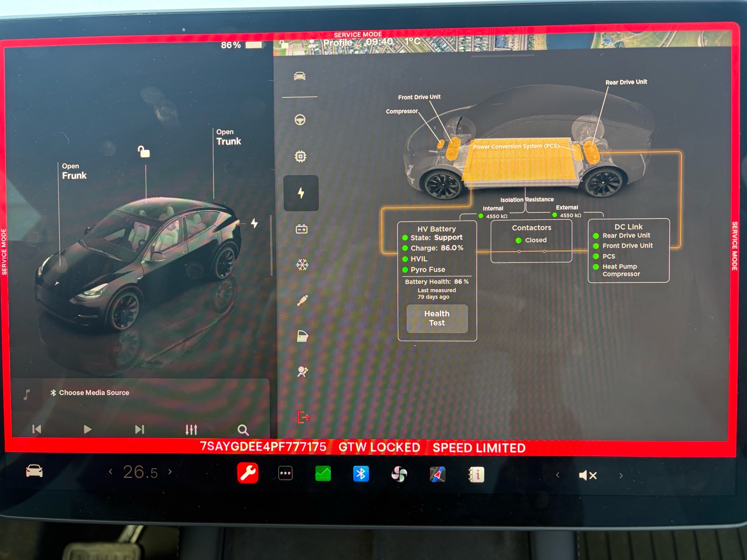Screen dimensions: 747x560
Task: Open the charge port lightning icon beside car
Action: 254,223
